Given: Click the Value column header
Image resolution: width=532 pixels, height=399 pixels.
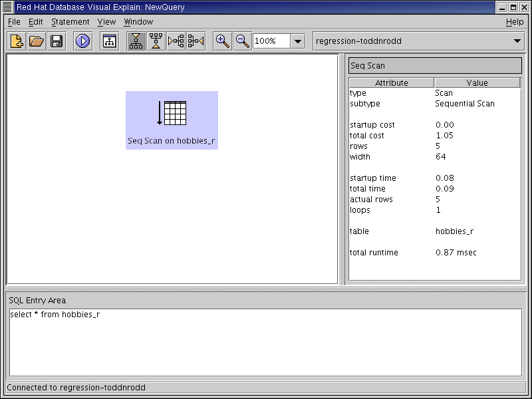Looking at the screenshot, I should 477,83.
